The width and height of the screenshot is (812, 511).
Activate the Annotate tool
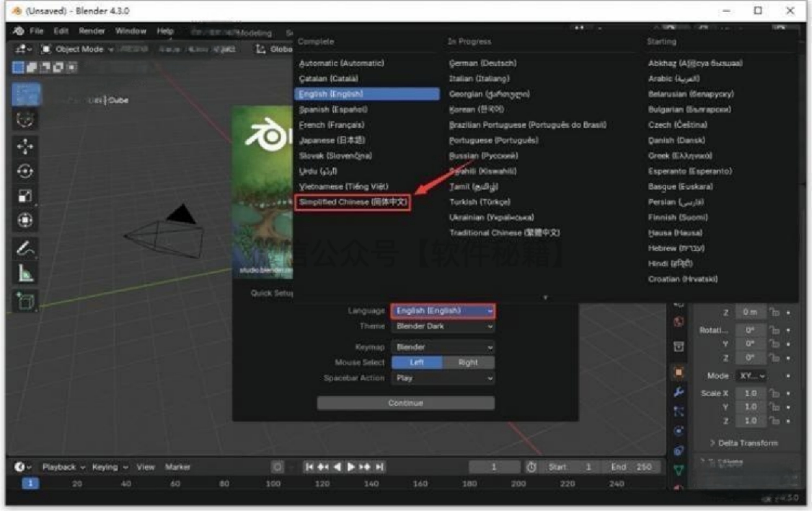[x=25, y=248]
